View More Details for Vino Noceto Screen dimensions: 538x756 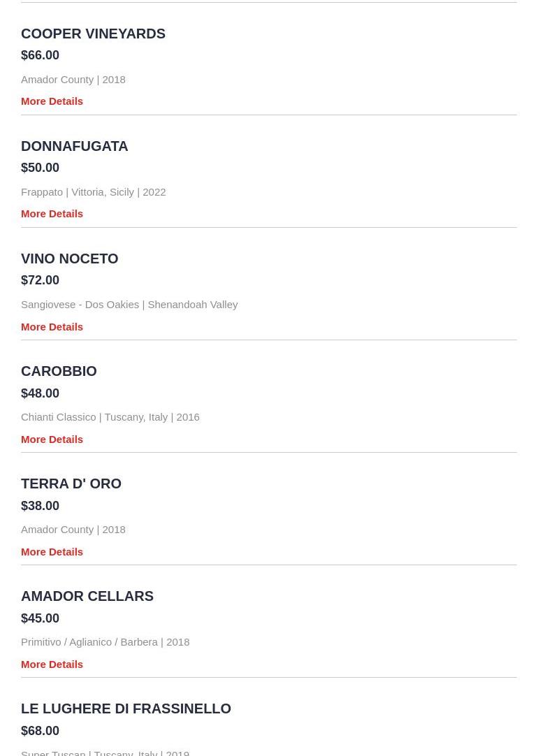coord(52,327)
